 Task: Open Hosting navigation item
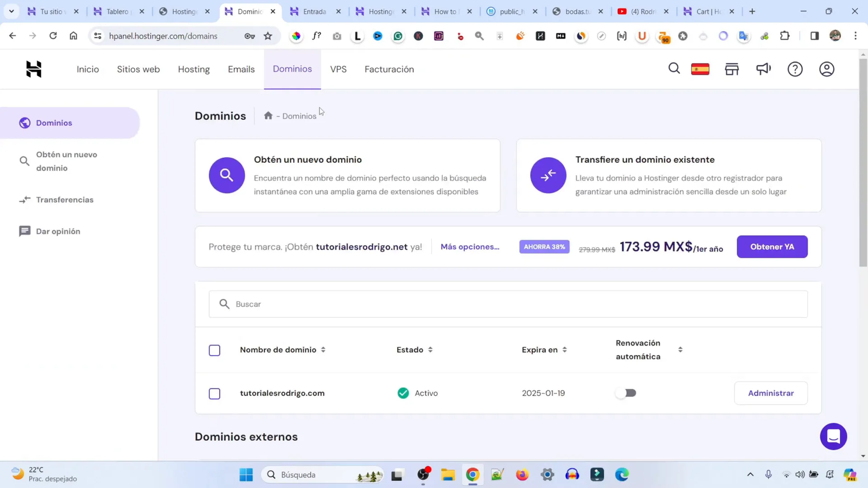tap(194, 69)
